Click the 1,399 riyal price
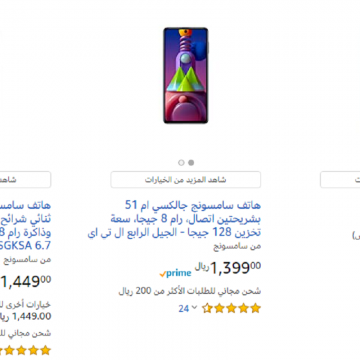This screenshot has height=360, width=360. click(228, 267)
